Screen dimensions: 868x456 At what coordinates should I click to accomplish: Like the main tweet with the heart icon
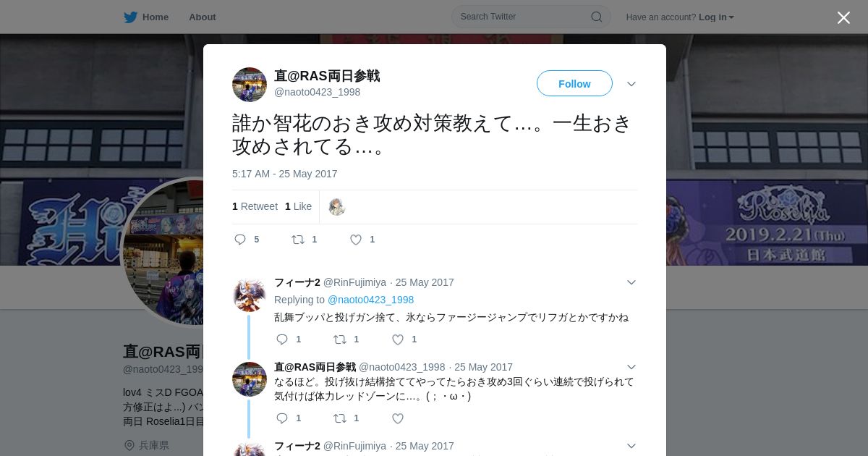[356, 240]
